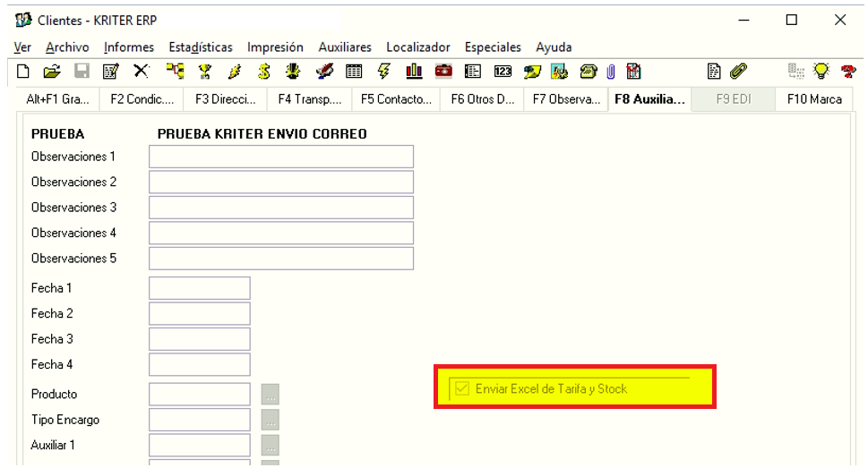Switch to the F5 Contacto tab

[395, 99]
